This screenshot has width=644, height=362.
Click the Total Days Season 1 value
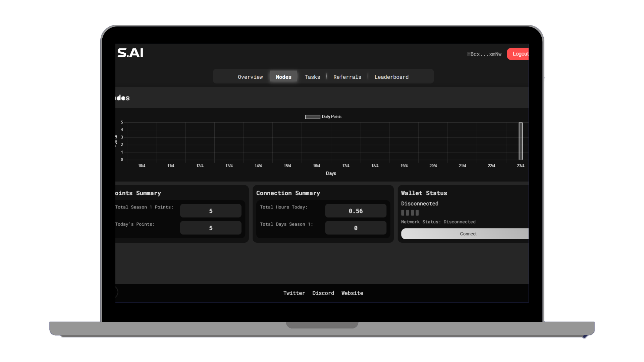pos(356,228)
